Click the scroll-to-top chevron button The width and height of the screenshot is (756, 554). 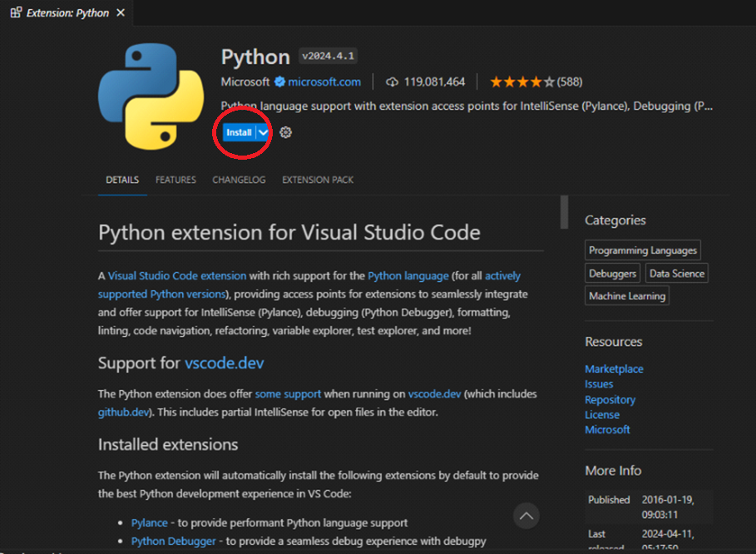[526, 516]
